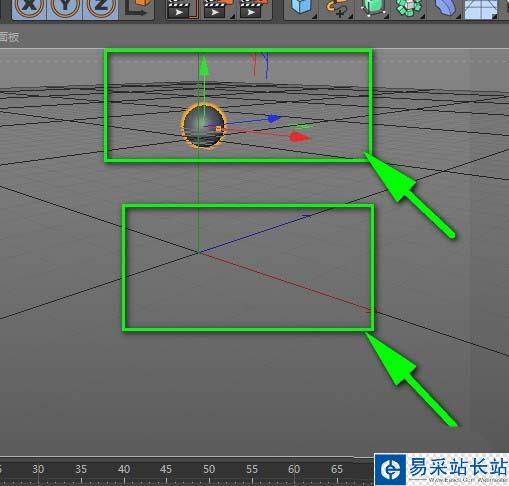The width and height of the screenshot is (509, 486).
Task: Select the spline pen tool
Action: pos(337,8)
